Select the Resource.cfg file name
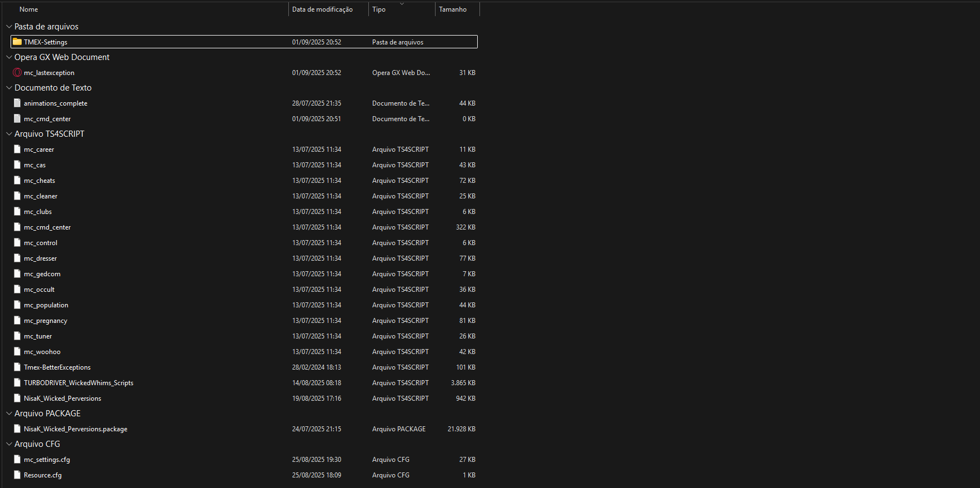The width and height of the screenshot is (980, 488). [43, 475]
